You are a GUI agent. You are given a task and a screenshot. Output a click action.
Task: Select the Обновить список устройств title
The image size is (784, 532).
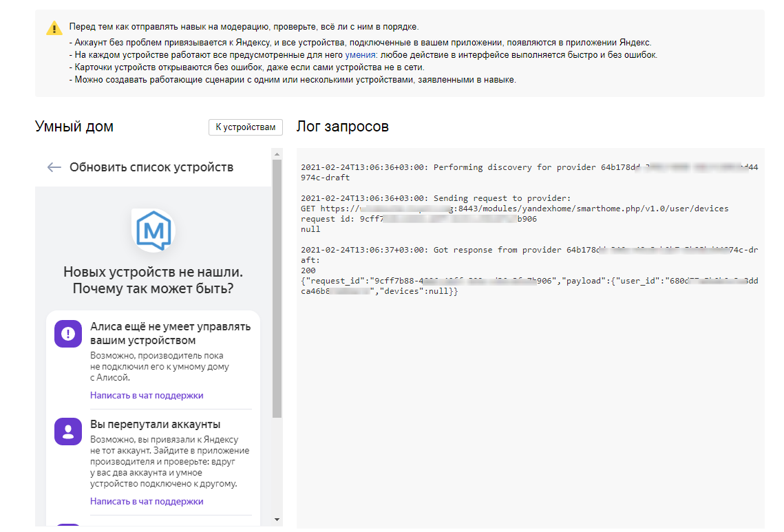pyautogui.click(x=151, y=167)
